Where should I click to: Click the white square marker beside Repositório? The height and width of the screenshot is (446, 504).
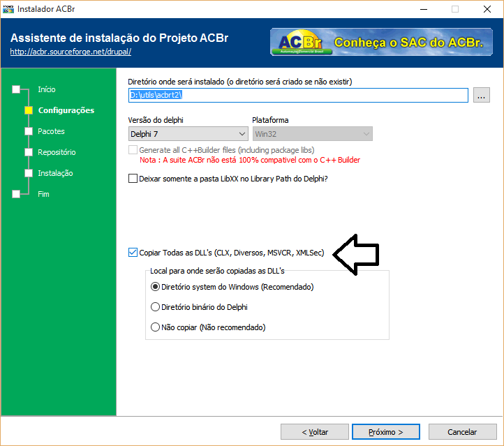click(x=29, y=152)
